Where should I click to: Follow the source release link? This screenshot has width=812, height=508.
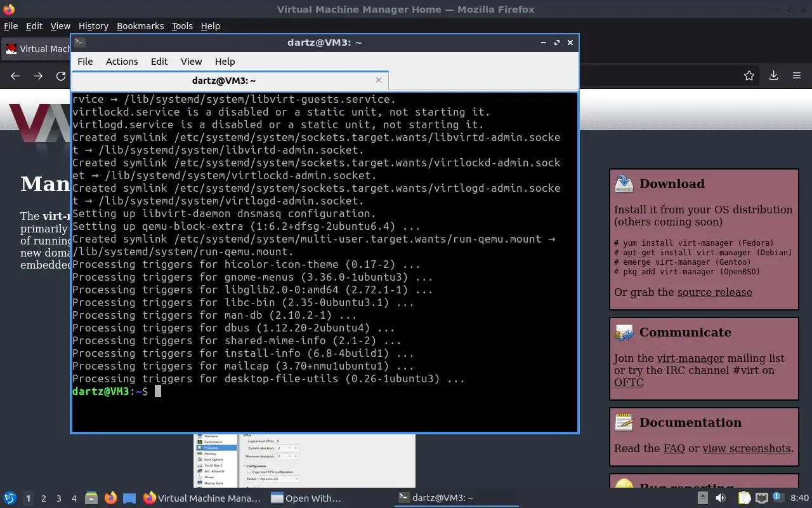tap(715, 292)
